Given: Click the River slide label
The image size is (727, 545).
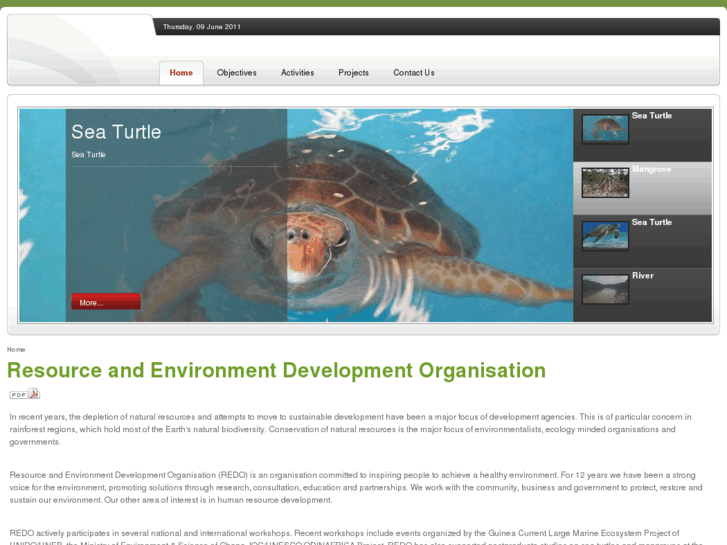Looking at the screenshot, I should 643,276.
